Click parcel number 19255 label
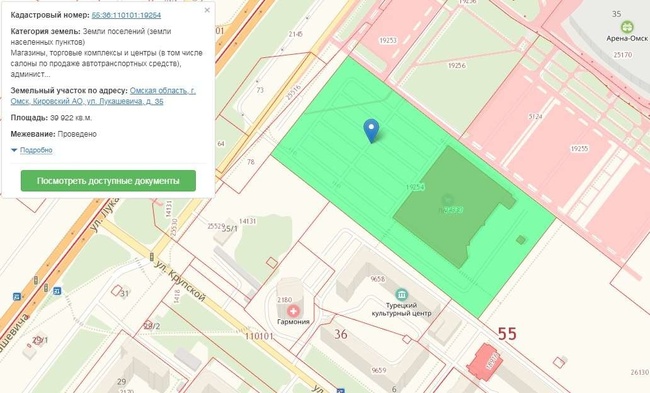 [x=580, y=148]
